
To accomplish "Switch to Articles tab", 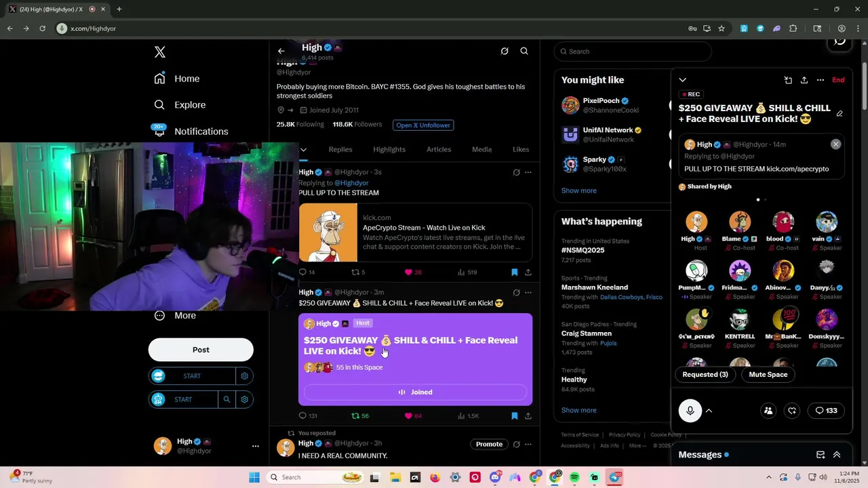I will point(439,149).
